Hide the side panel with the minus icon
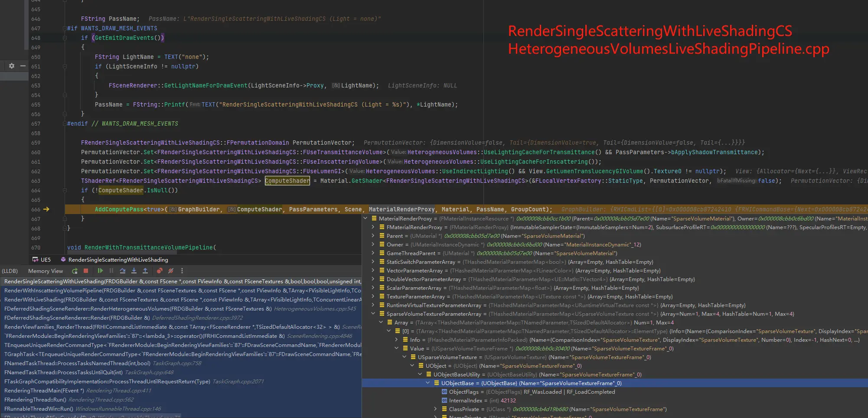The width and height of the screenshot is (868, 418). 23,66
